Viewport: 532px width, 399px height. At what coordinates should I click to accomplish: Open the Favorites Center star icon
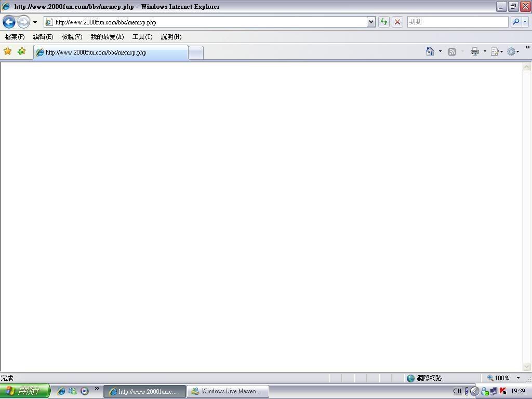coord(8,51)
